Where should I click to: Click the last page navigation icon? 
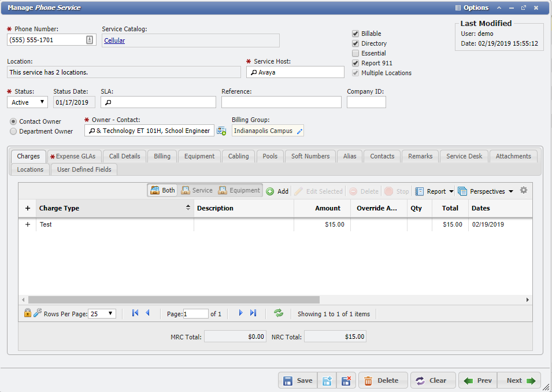click(x=253, y=313)
